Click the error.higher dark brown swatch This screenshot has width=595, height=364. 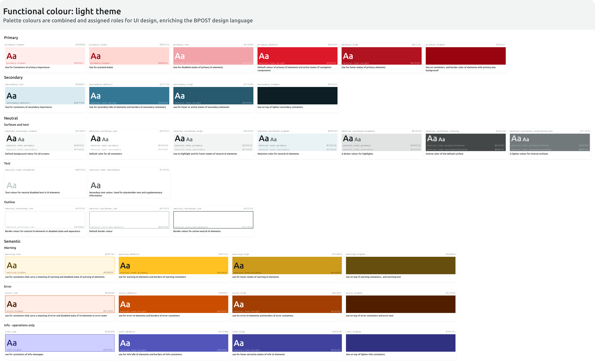401,304
